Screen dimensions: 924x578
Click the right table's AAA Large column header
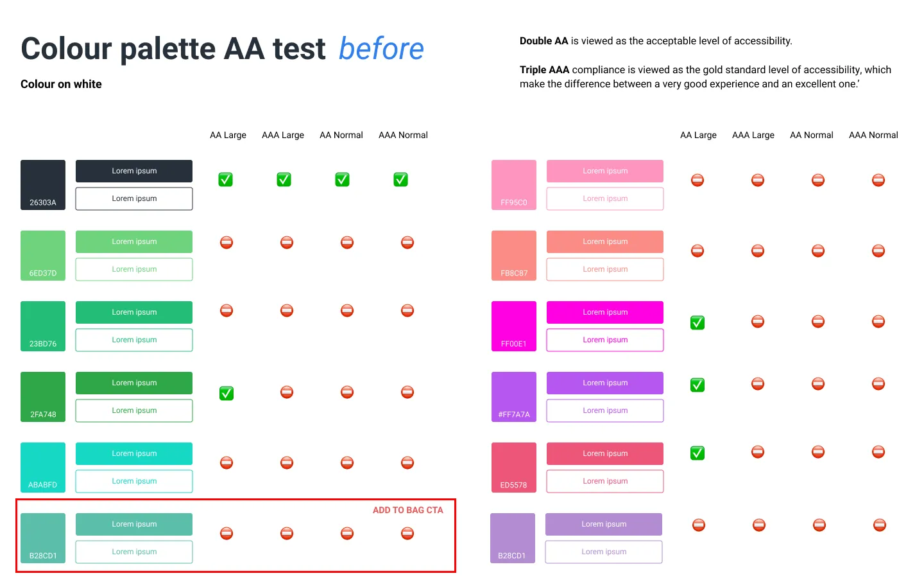pos(753,136)
